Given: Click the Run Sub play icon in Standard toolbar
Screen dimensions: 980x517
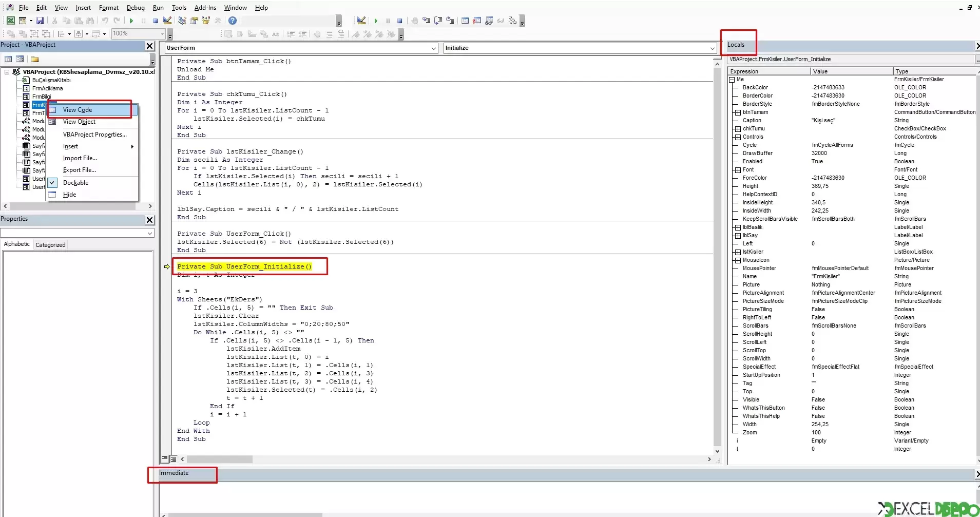Looking at the screenshot, I should tap(131, 21).
